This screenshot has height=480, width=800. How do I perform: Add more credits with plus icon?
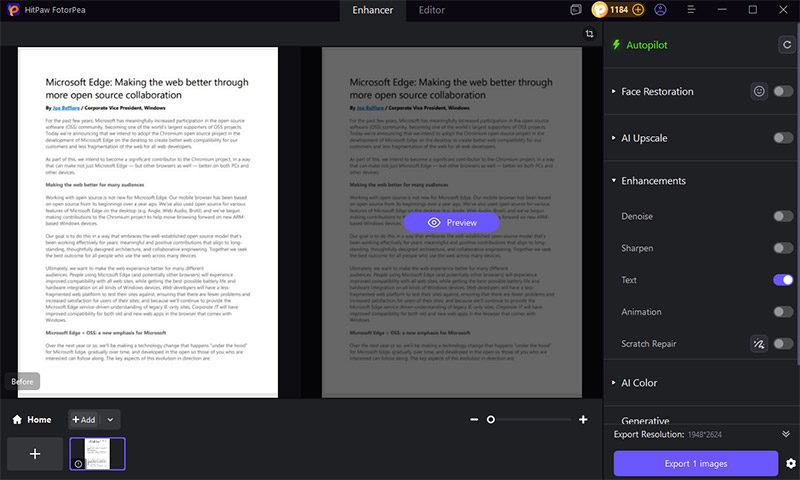pyautogui.click(x=638, y=10)
